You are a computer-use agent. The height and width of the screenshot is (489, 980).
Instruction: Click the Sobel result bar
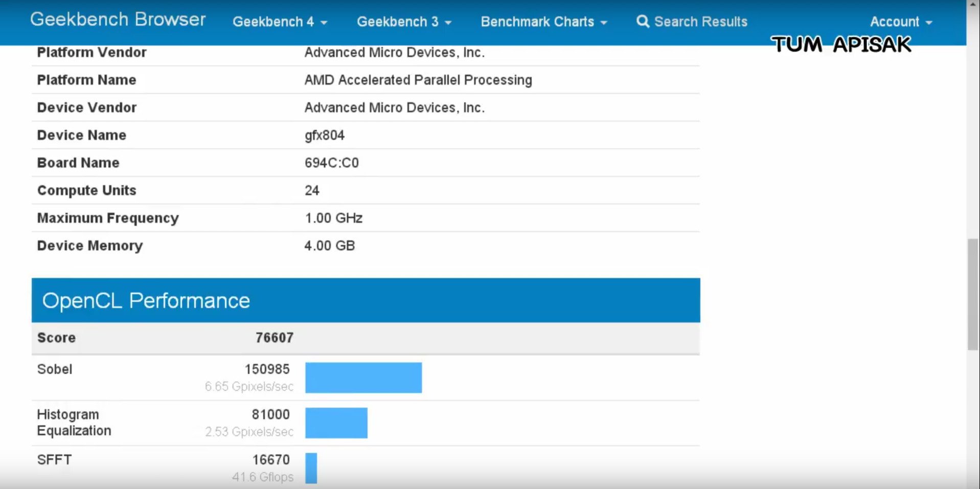click(x=363, y=377)
